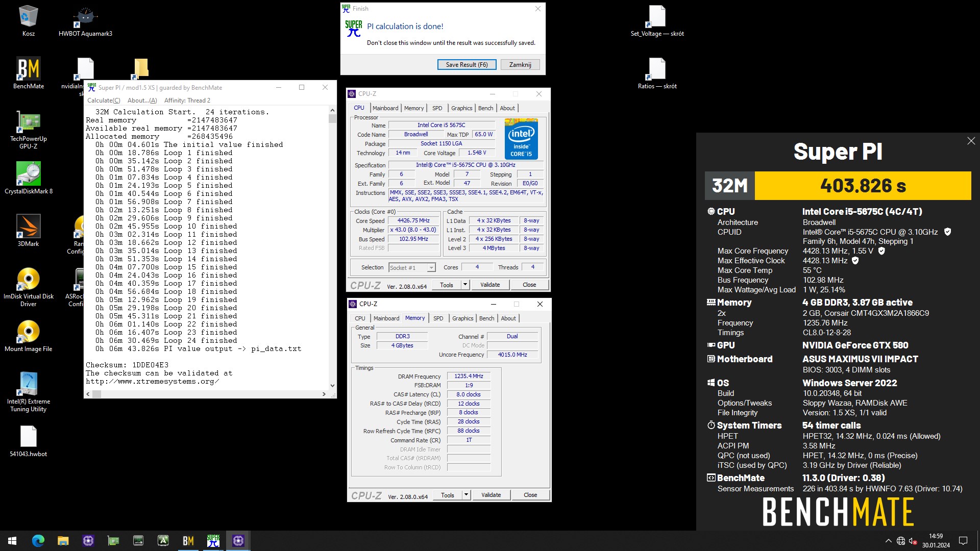Open the yellow folder on the desktop
Screen dimensions: 980x551
141,68
